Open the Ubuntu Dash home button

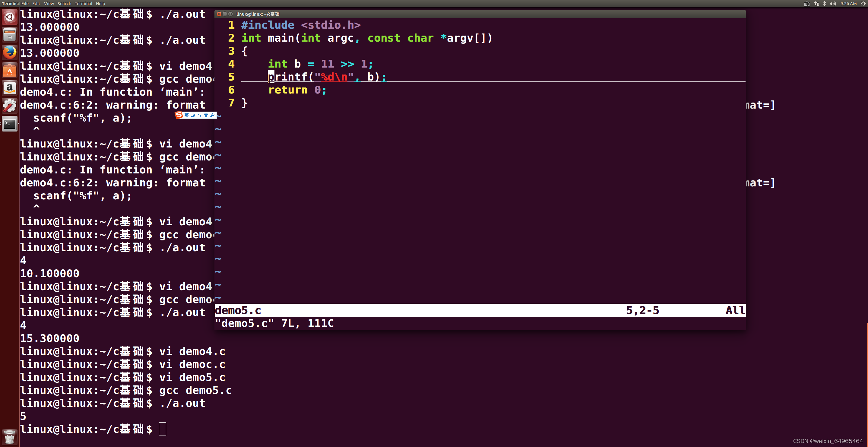click(x=9, y=17)
